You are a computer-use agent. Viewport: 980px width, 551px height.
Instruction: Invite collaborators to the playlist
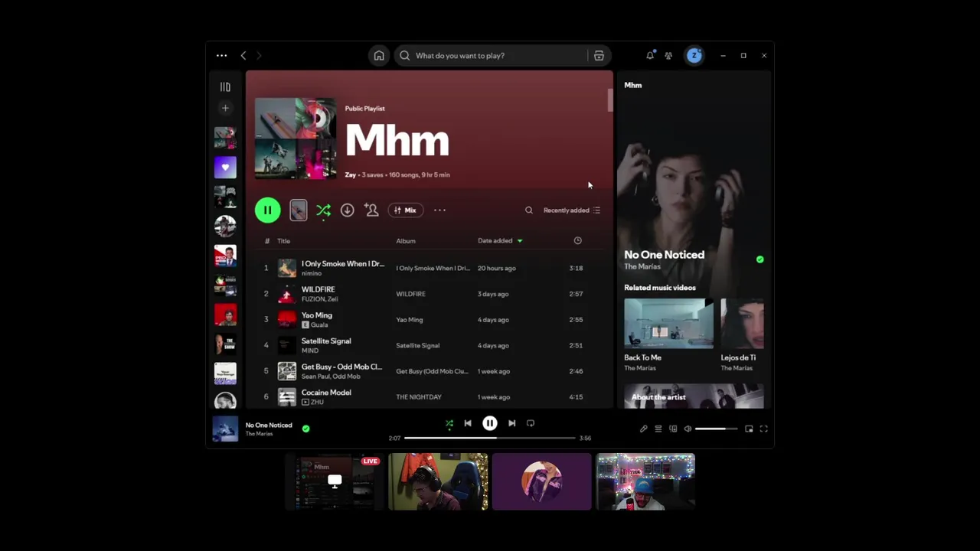371,210
